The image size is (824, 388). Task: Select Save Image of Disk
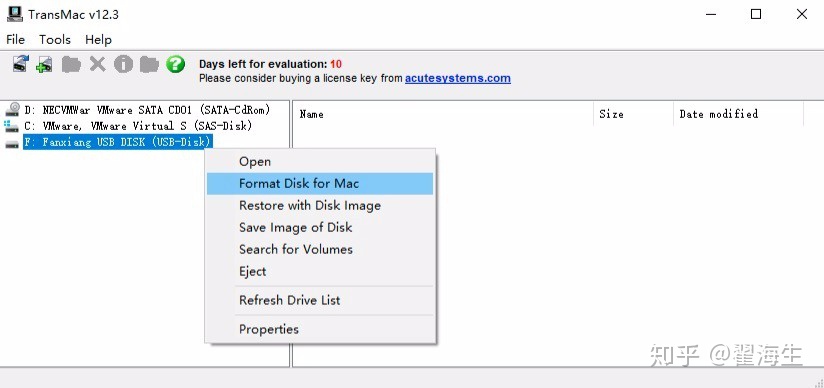pos(320,228)
